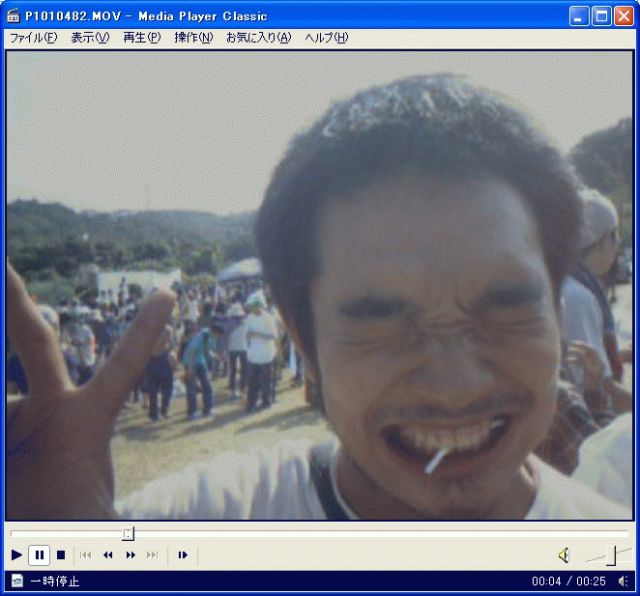Viewport: 640px width, 596px height.
Task: Click the Media Player Classic title bar icon
Action: [x=13, y=16]
